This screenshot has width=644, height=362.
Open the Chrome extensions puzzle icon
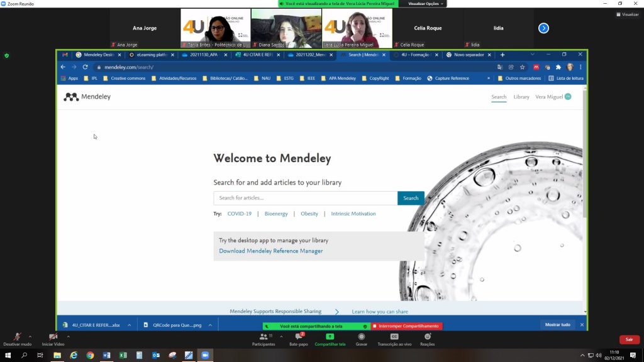pyautogui.click(x=558, y=67)
